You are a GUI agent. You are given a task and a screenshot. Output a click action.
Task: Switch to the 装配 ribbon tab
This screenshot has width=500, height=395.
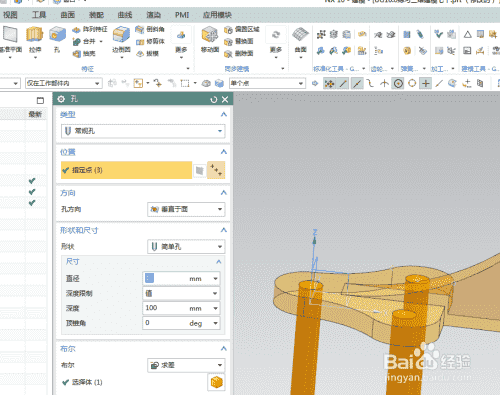click(x=96, y=15)
